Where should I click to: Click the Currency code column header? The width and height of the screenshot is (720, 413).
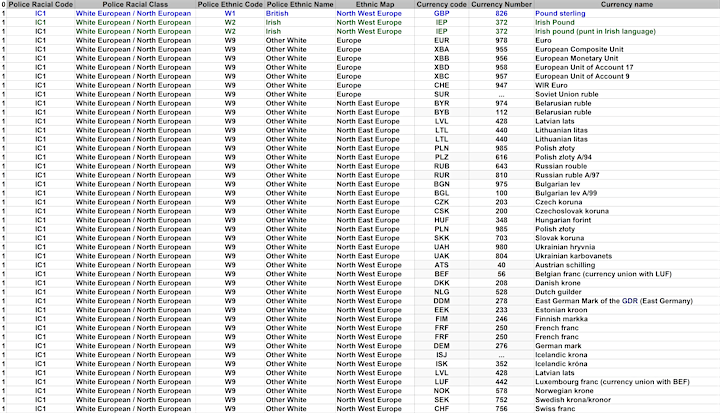pos(441,5)
